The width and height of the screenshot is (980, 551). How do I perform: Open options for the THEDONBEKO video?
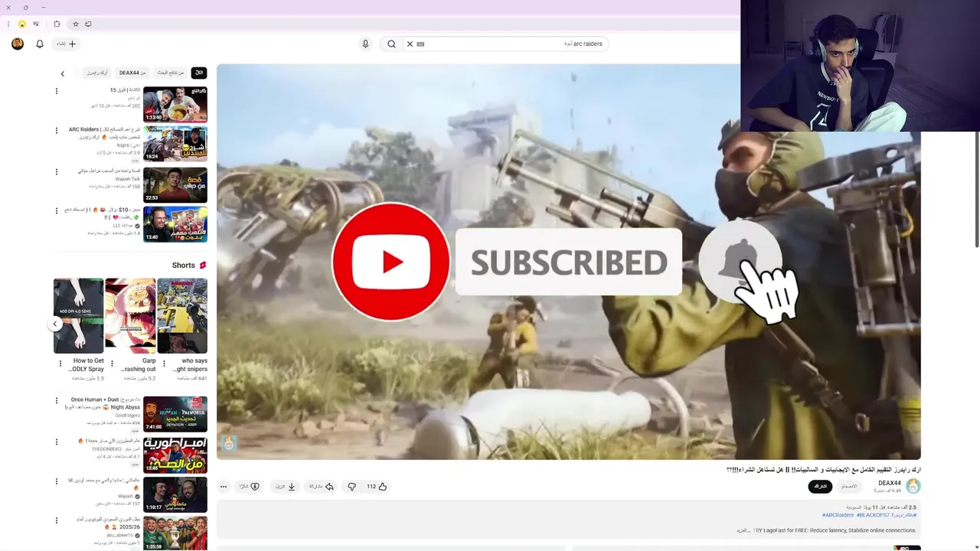point(56,442)
